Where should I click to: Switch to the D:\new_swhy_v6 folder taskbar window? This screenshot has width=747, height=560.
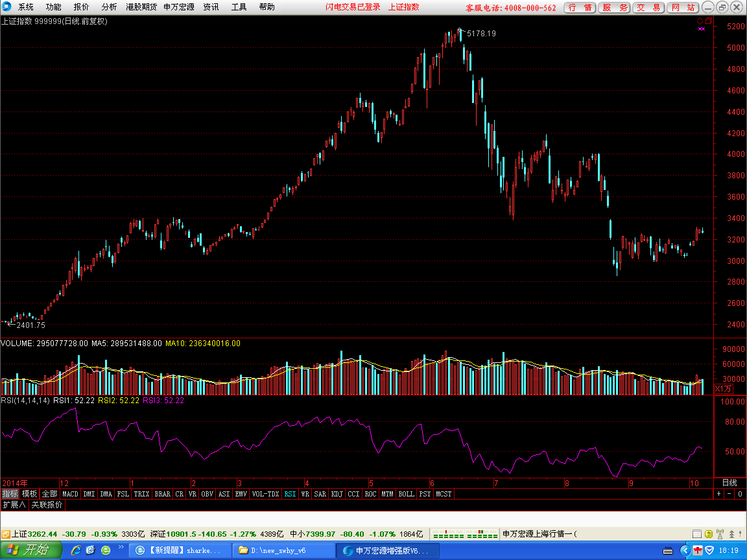[284, 550]
